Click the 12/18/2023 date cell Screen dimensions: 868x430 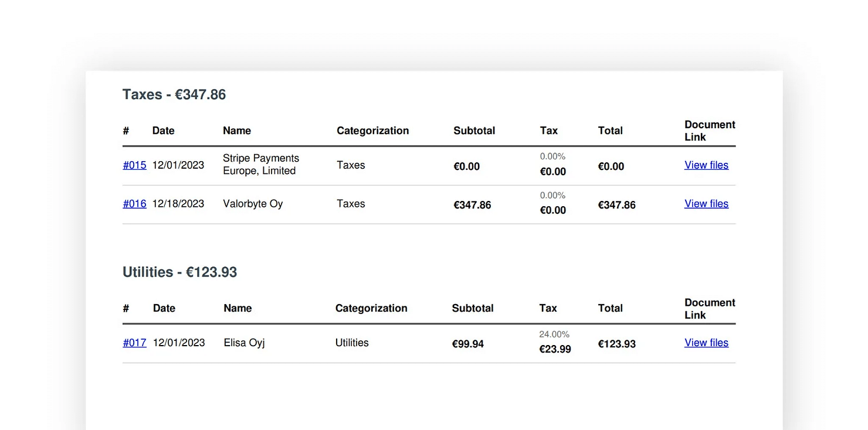point(178,204)
